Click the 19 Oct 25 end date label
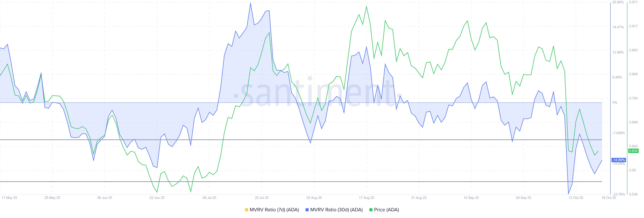 point(609,198)
